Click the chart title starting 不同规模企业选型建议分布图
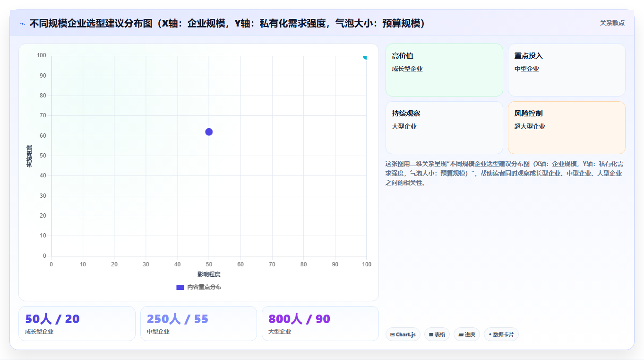The image size is (644, 360). [228, 24]
